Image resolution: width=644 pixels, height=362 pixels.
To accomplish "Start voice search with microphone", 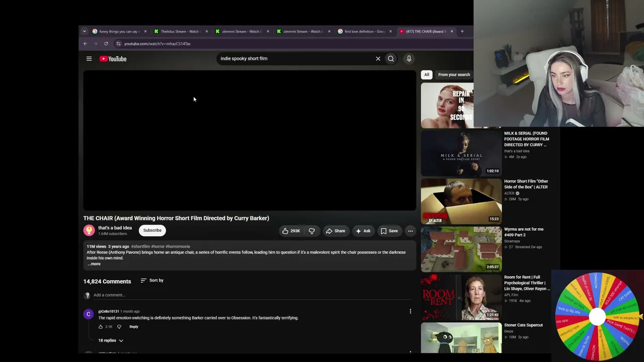I will [x=409, y=59].
